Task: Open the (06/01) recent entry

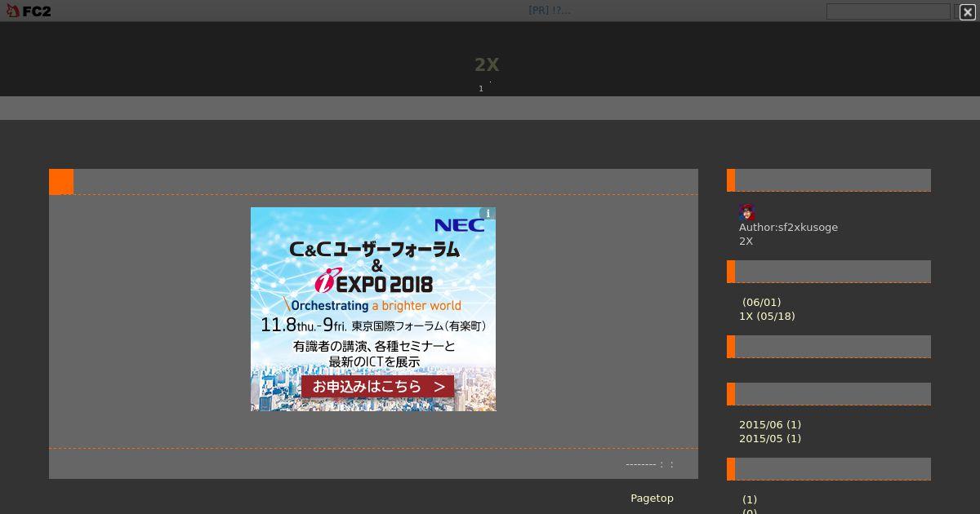Action: (761, 302)
